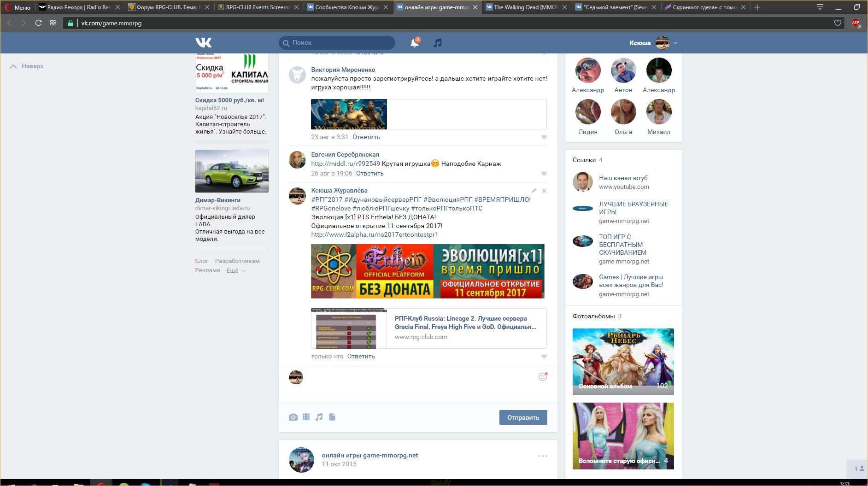Viewport: 868px width, 486px height.
Task: Open the Opera Меню button
Action: tap(18, 7)
